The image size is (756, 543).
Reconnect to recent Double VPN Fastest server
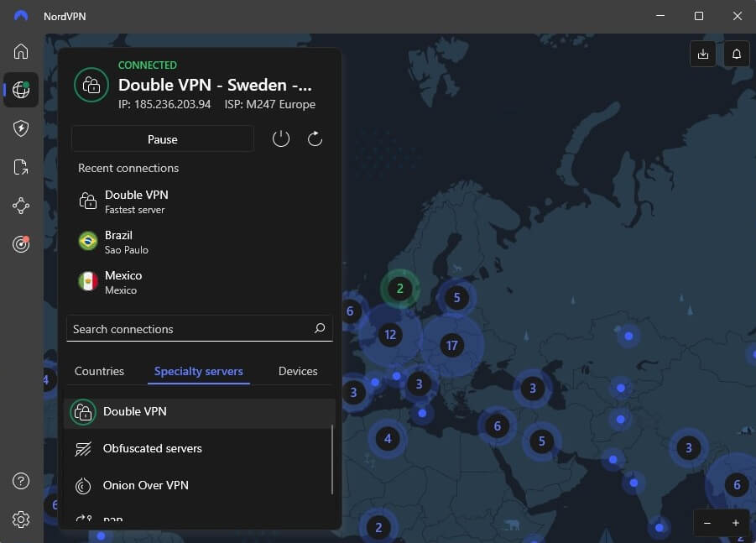[200, 201]
